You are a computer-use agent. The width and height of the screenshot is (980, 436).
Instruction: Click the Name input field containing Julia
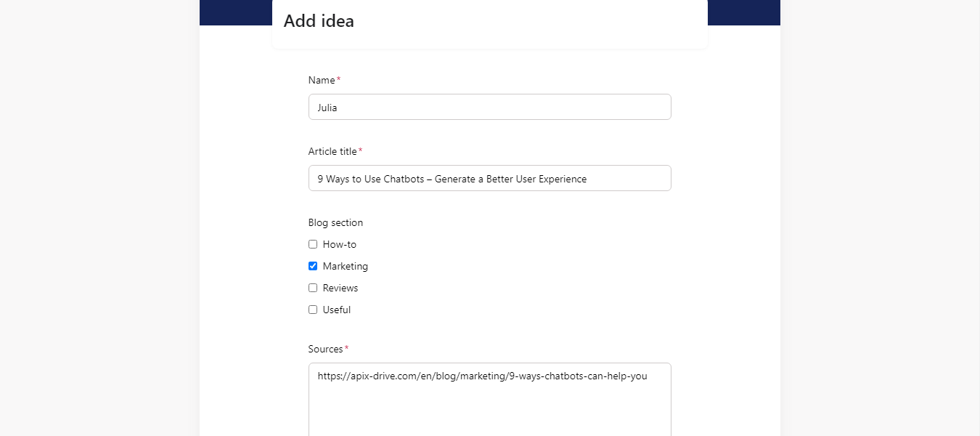click(489, 107)
